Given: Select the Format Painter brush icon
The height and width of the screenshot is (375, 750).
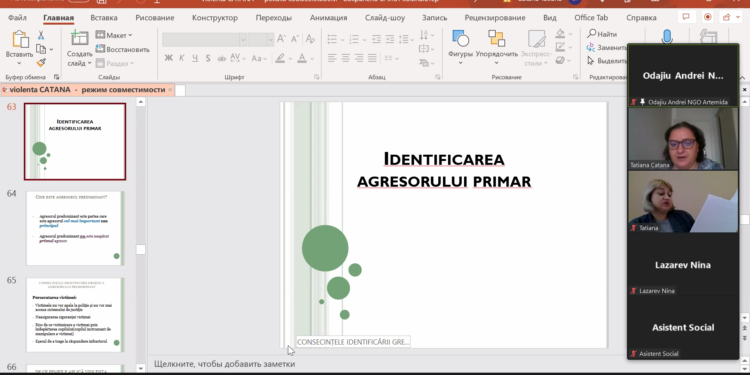Looking at the screenshot, I should tap(41, 63).
